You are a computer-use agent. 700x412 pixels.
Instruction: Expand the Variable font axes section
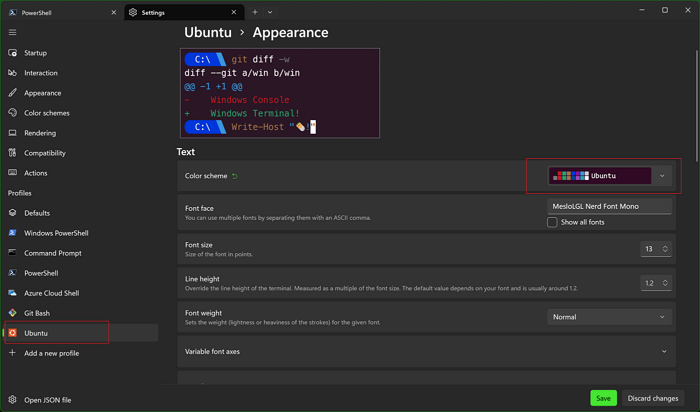pyautogui.click(x=426, y=352)
